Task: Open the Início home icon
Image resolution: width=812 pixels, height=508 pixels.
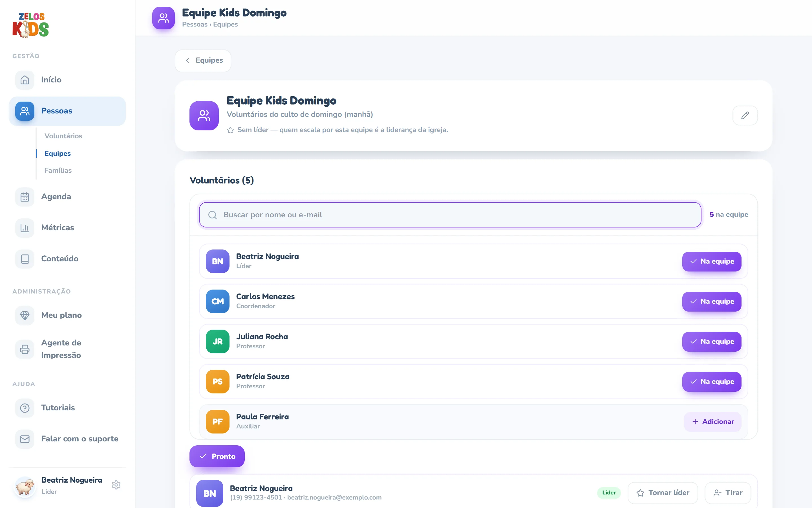Action: [25, 80]
